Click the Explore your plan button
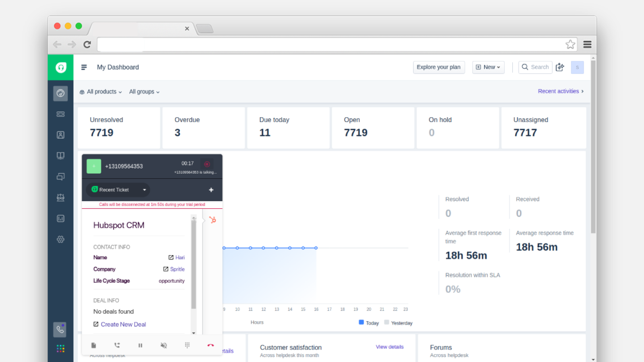This screenshot has width=644, height=362. [438, 67]
